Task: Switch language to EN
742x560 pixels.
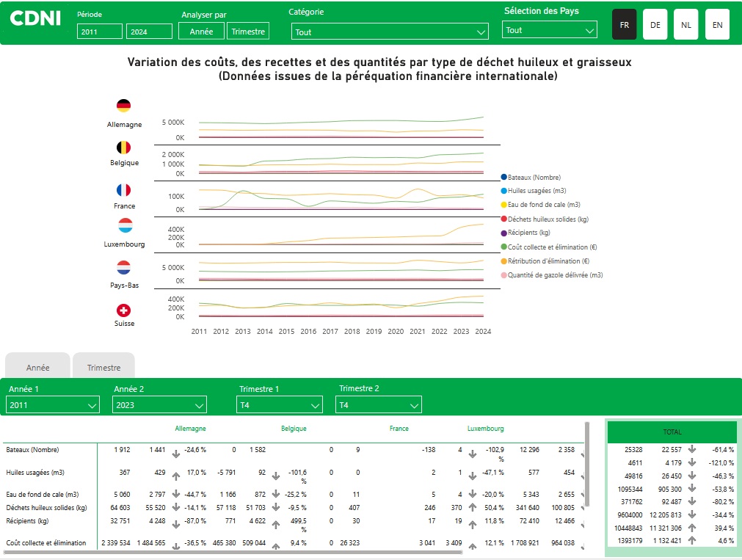Action: point(717,24)
